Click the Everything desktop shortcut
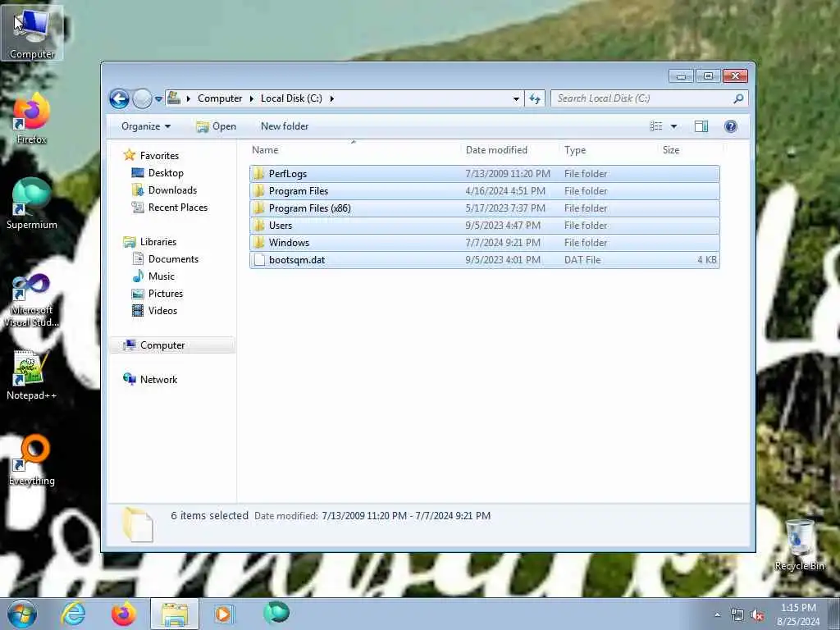This screenshot has height=630, width=840. [x=32, y=461]
